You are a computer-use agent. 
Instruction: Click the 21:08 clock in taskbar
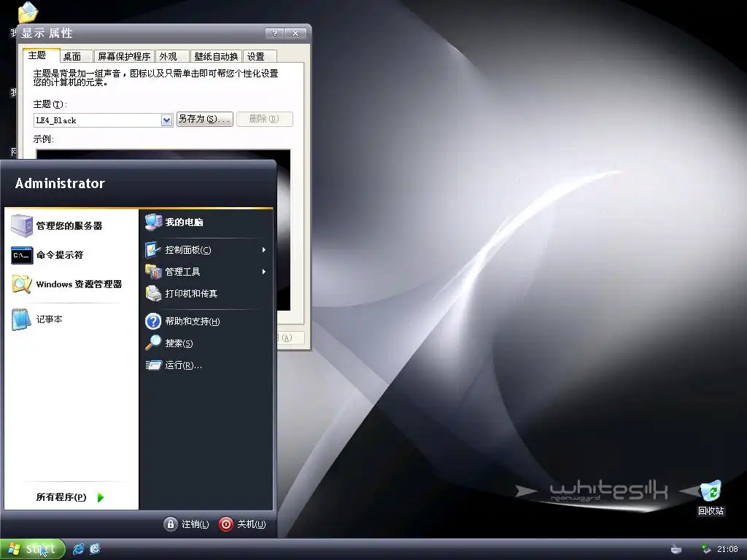point(727,549)
